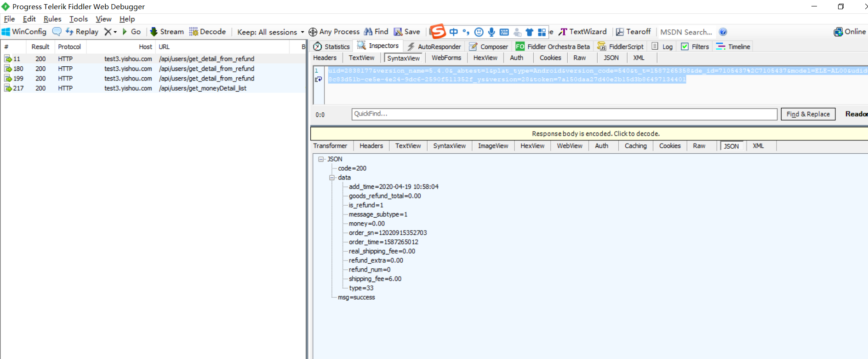Select response Transformer tab
This screenshot has width=868, height=359.
pyautogui.click(x=330, y=146)
